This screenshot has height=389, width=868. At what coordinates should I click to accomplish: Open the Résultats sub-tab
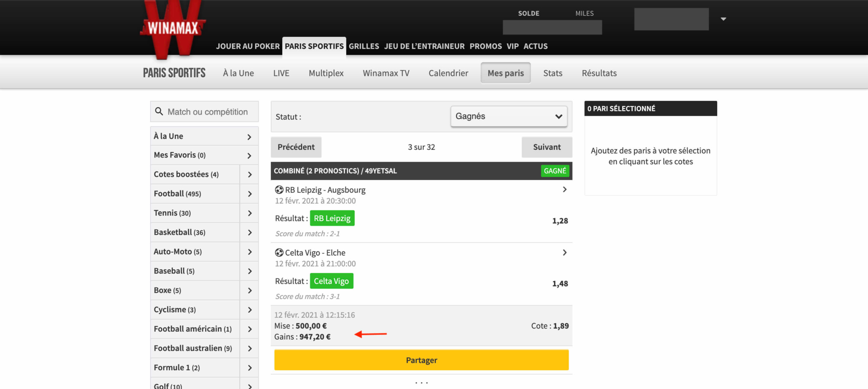tap(599, 73)
